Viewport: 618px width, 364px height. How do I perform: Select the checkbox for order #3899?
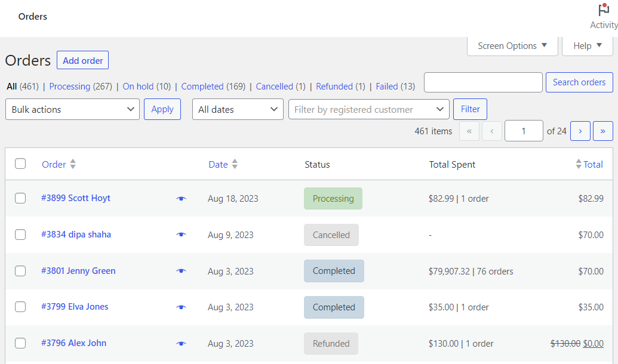point(20,198)
